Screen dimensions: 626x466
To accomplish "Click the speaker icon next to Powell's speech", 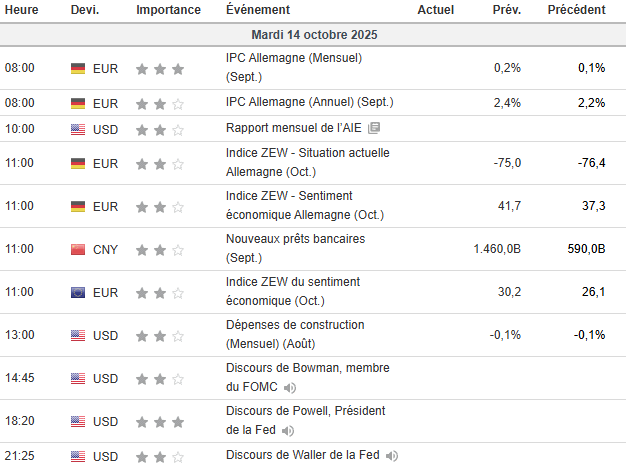I will point(288,431).
